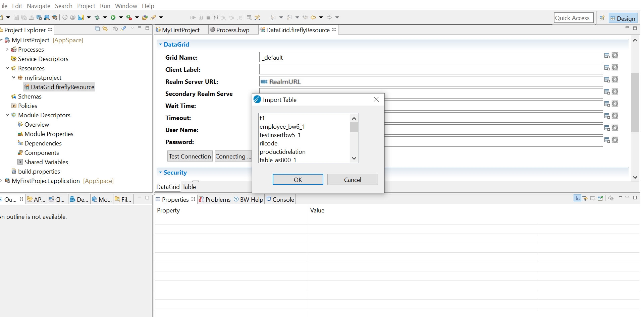Switch to the Console tab

coord(280,200)
